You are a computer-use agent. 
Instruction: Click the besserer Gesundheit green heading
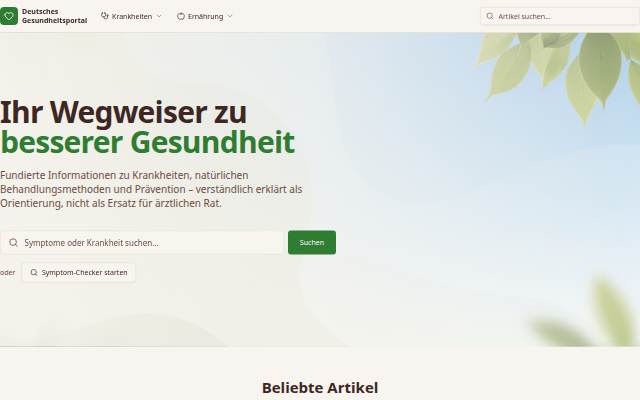[147, 142]
